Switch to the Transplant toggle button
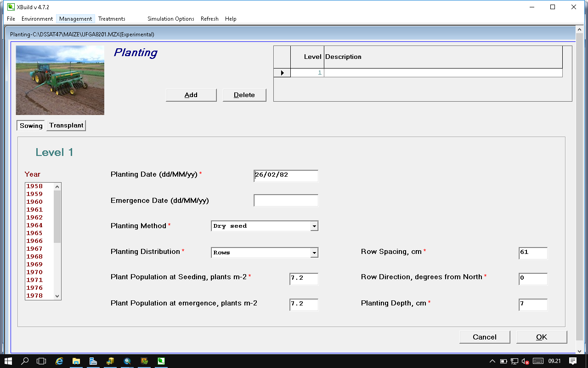This screenshot has width=588, height=368. coord(66,126)
